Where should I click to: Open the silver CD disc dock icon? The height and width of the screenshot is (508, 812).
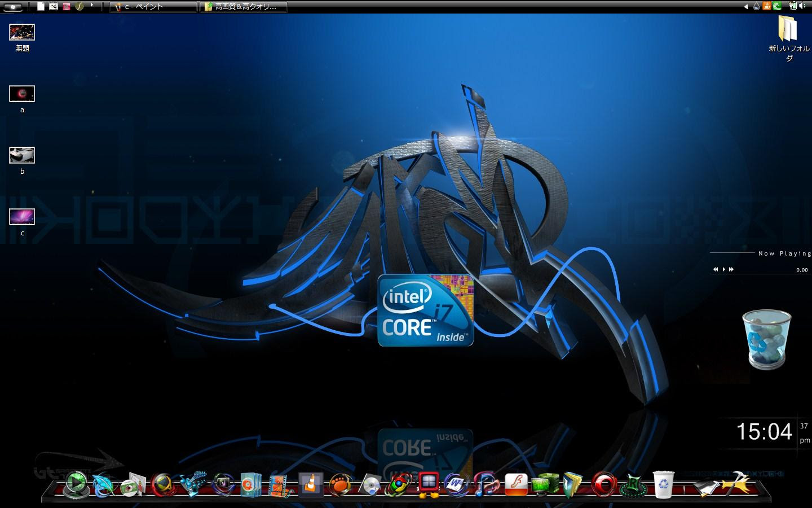(x=370, y=484)
